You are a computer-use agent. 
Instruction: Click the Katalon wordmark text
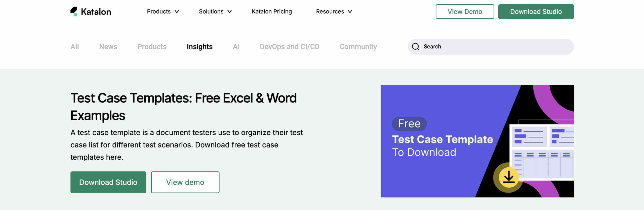[96, 12]
